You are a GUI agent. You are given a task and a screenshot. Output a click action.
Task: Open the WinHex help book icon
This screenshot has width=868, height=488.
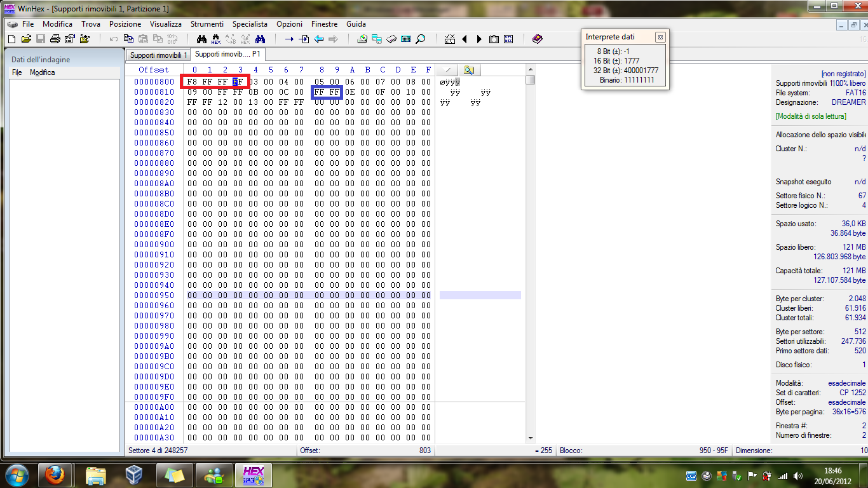[536, 39]
